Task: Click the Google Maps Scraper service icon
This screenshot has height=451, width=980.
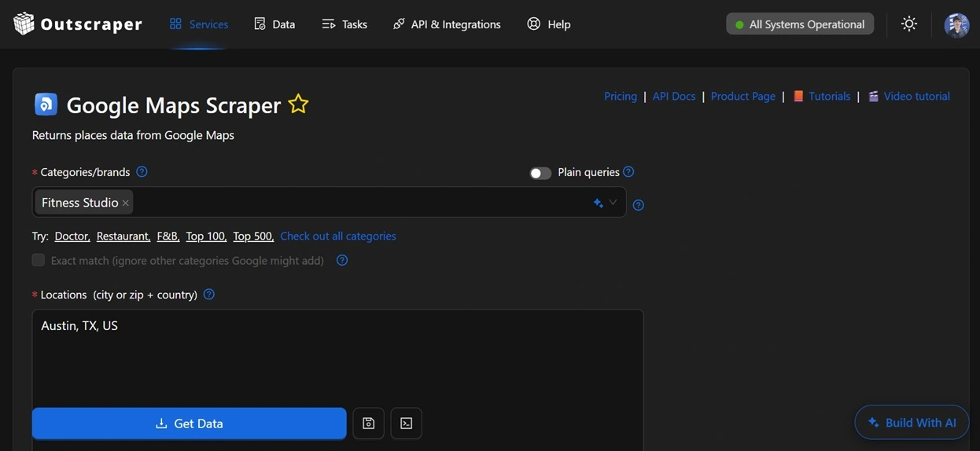Action: click(46, 104)
